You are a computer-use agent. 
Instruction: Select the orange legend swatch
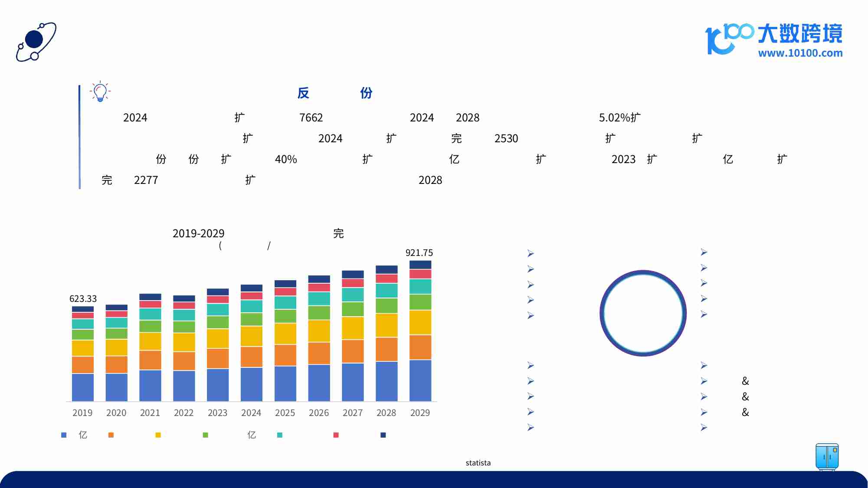pyautogui.click(x=111, y=435)
